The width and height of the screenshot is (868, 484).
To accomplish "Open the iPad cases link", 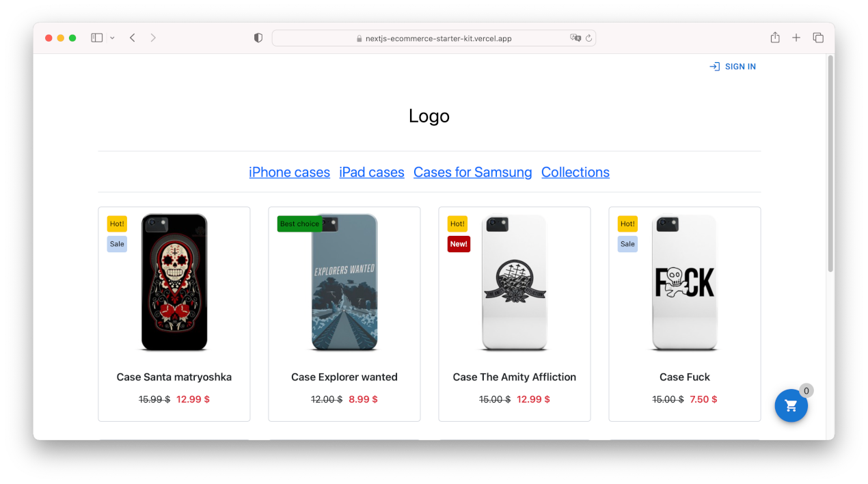I will coord(371,172).
